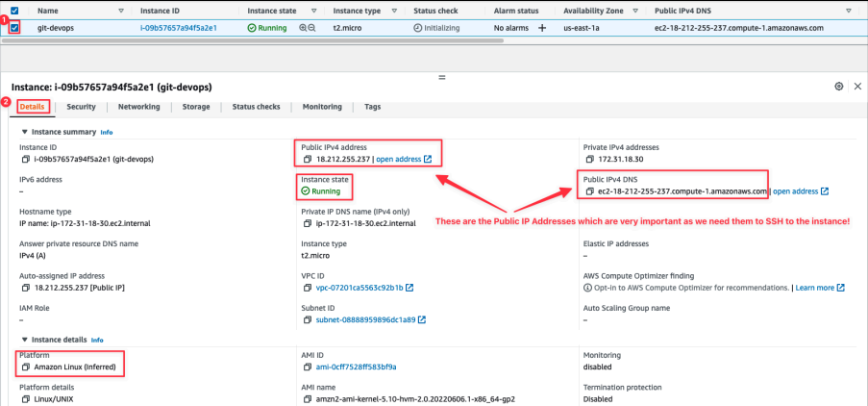Switch to the Tags tab

click(373, 107)
